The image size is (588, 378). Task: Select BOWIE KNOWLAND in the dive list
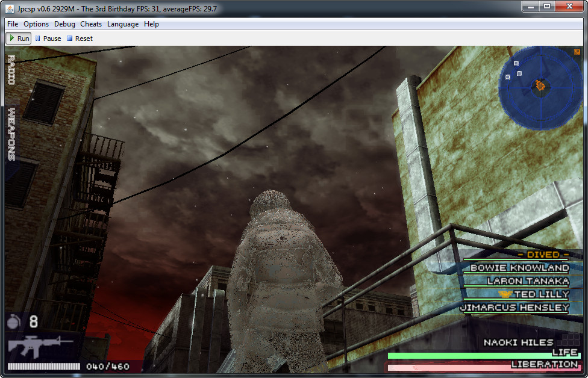point(520,267)
